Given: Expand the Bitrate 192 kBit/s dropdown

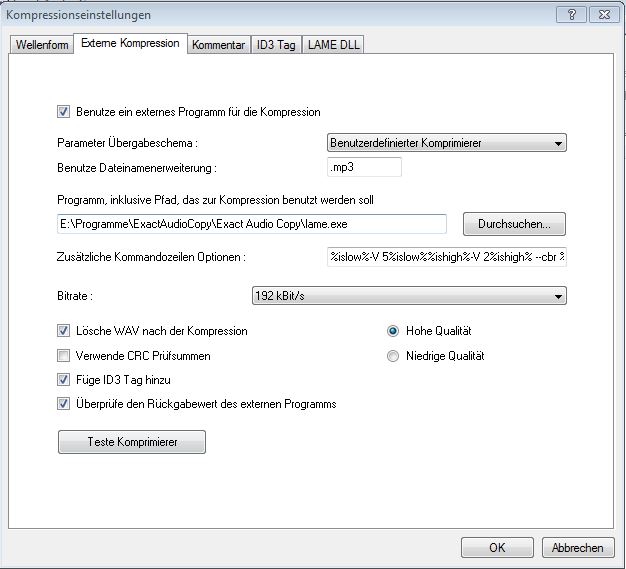Looking at the screenshot, I should (x=408, y=296).
